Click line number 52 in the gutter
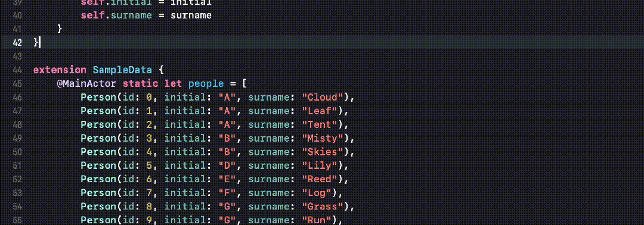 (x=17, y=180)
